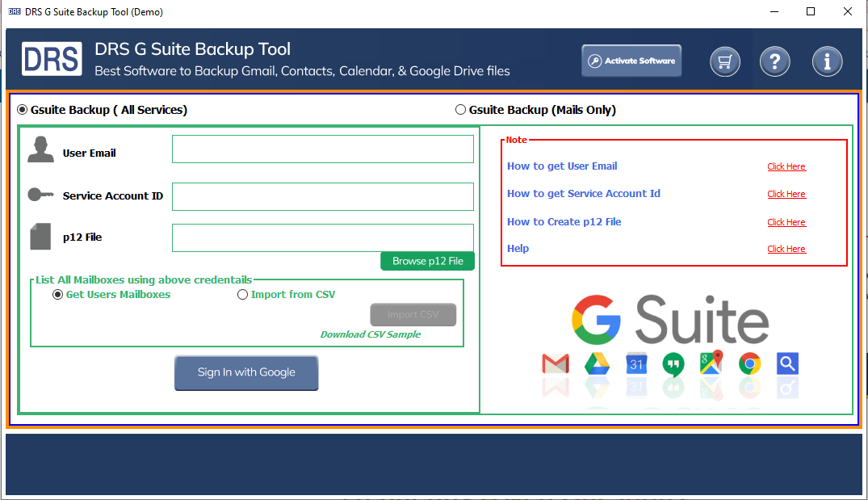Click the Google Drive triangle icon
Viewport: 868px width, 500px height.
coord(597,363)
